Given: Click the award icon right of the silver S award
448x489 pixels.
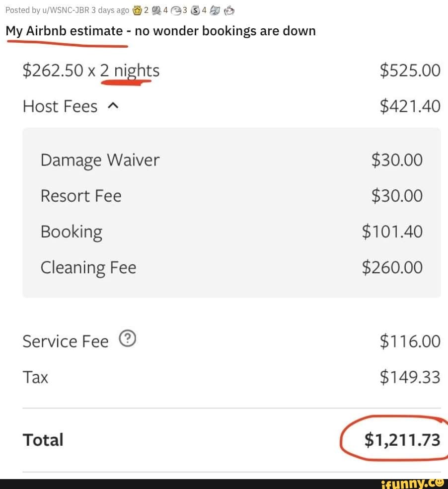Looking at the screenshot, I should 215,10.
